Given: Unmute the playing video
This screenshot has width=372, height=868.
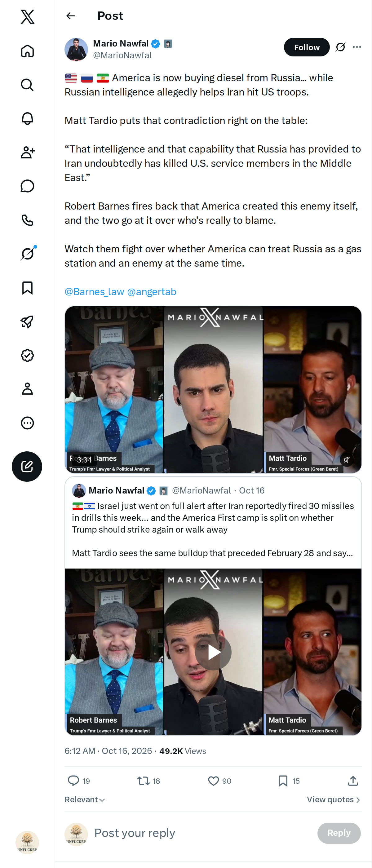Looking at the screenshot, I should tap(346, 460).
